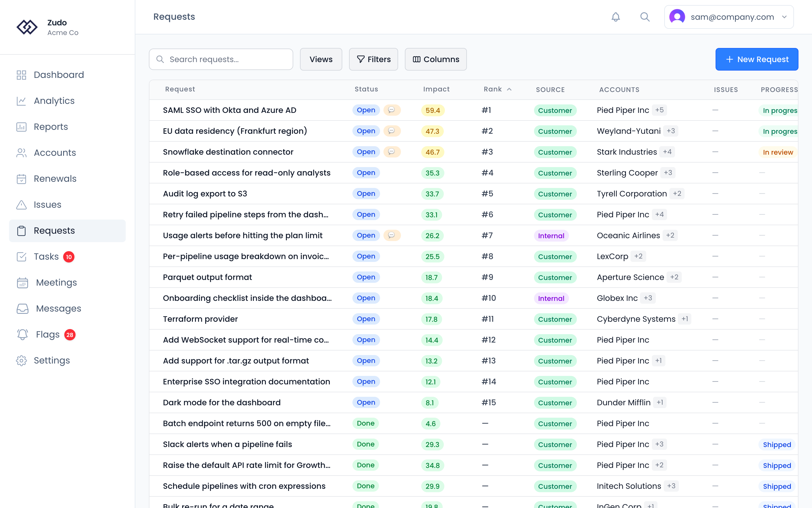The image size is (812, 508).
Task: Open Tasks in the sidebar
Action: 67,257
